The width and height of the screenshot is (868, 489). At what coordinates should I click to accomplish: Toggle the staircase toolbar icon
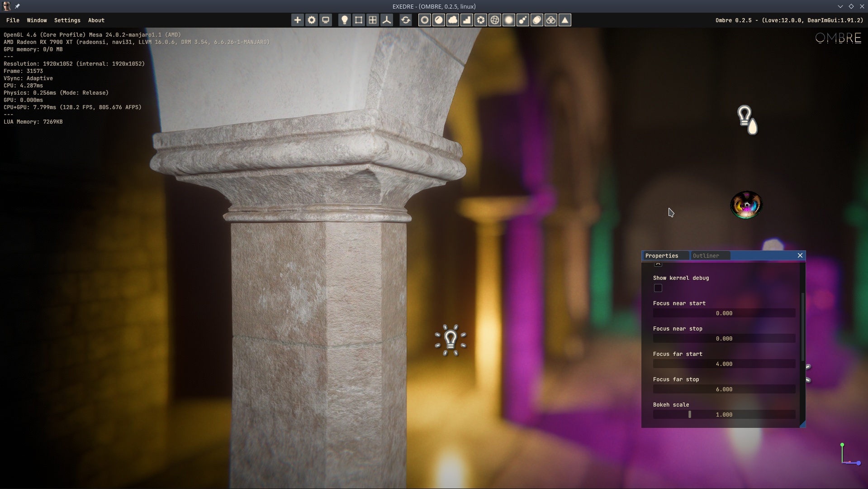467,20
